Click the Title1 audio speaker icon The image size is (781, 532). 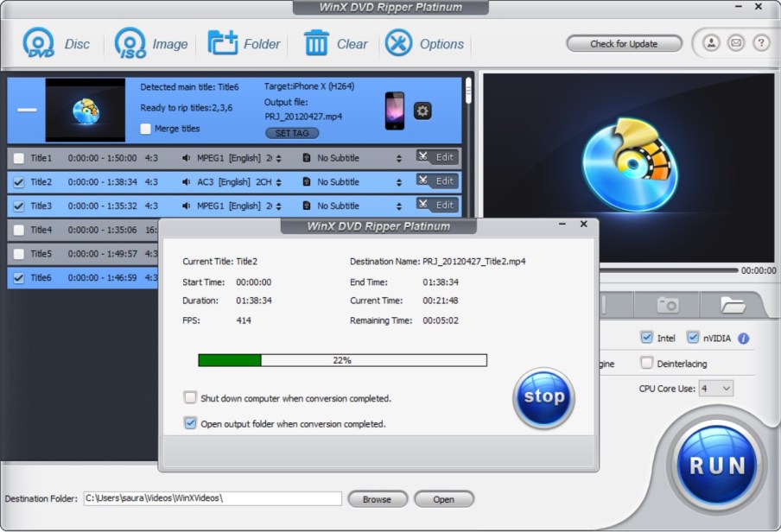tap(187, 158)
